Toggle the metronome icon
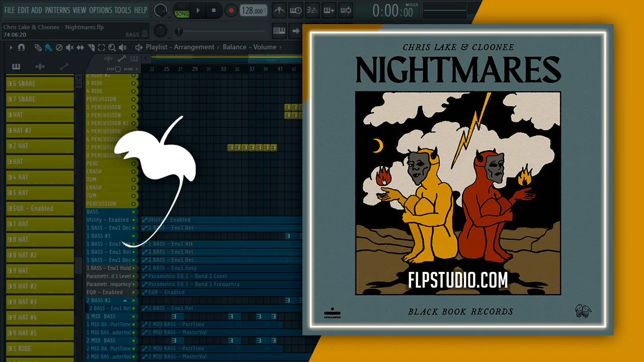 [279, 10]
